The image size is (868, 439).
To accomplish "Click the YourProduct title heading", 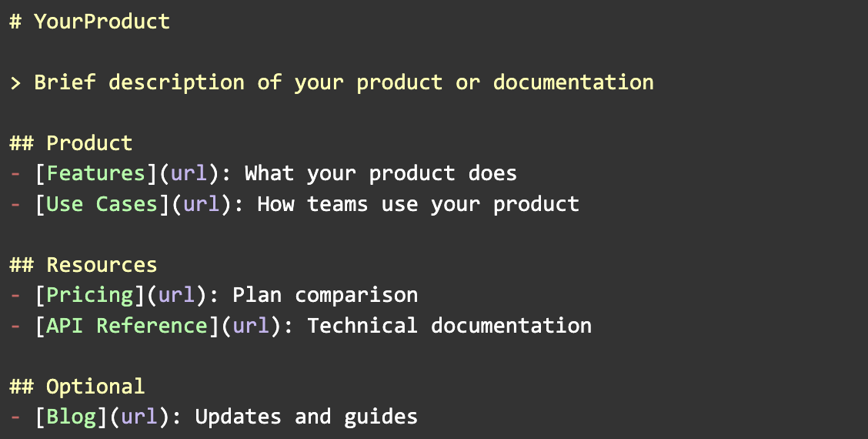I will (102, 22).
